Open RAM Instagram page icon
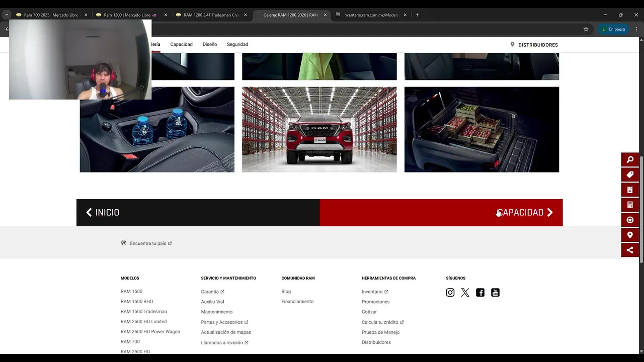644x362 pixels. pos(450,293)
